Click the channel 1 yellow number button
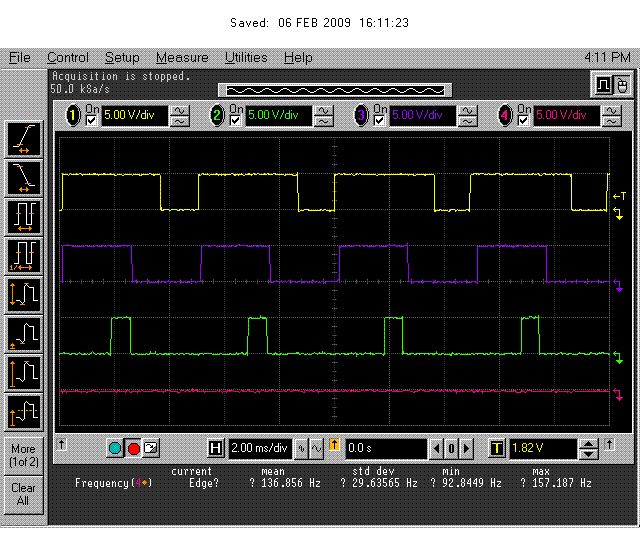640x544 pixels. (72, 115)
